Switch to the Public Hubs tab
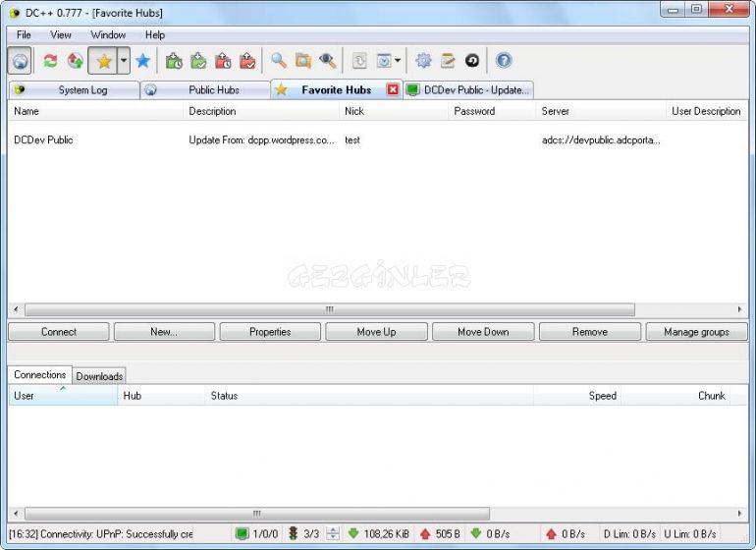The image size is (756, 550). (205, 90)
